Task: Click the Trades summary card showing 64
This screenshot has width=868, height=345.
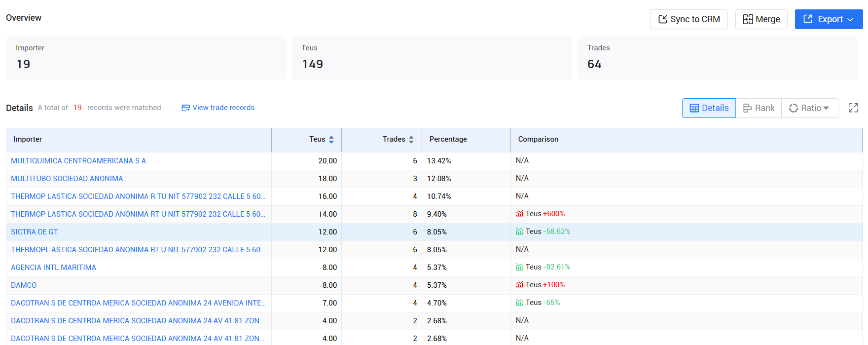Action: [x=718, y=58]
